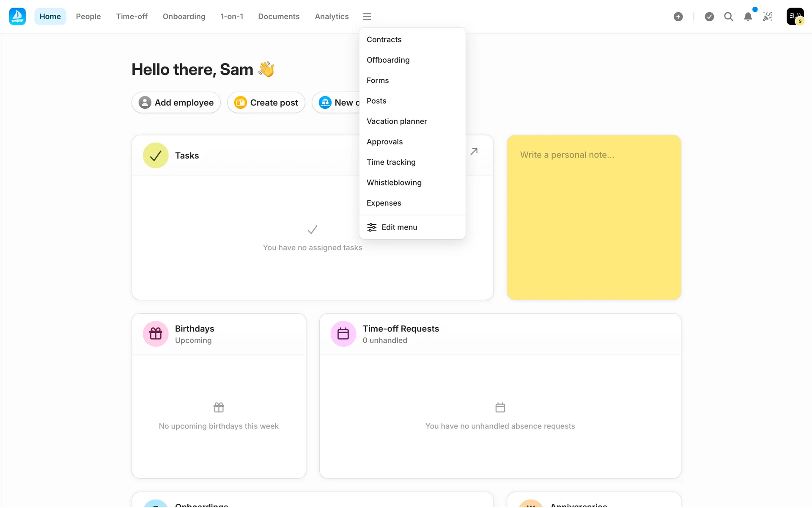Click the celebration confetti icon
This screenshot has height=508, width=812.
pyautogui.click(x=768, y=17)
